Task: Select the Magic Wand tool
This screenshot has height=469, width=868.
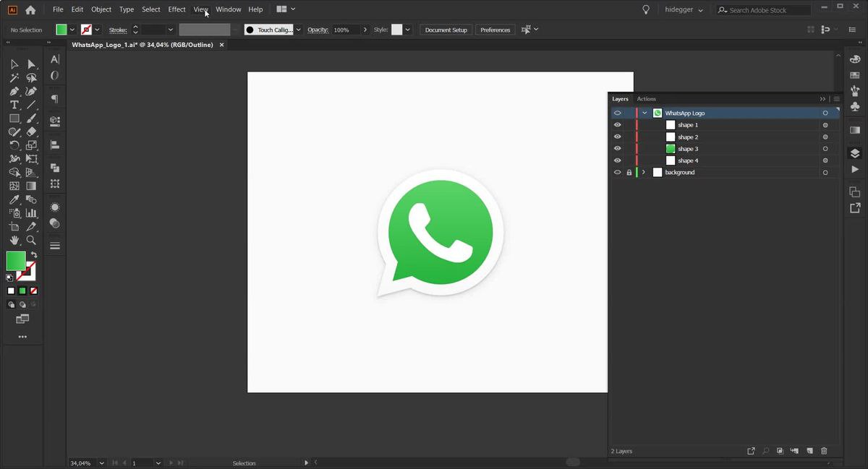Action: [x=14, y=78]
